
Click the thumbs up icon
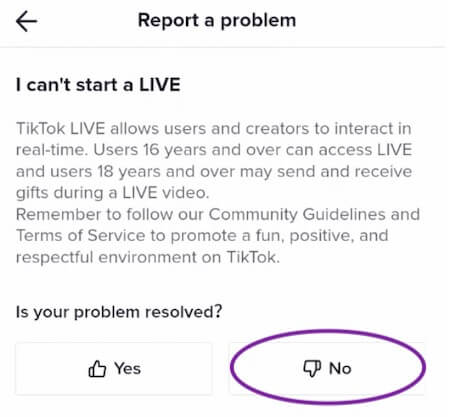pos(97,369)
